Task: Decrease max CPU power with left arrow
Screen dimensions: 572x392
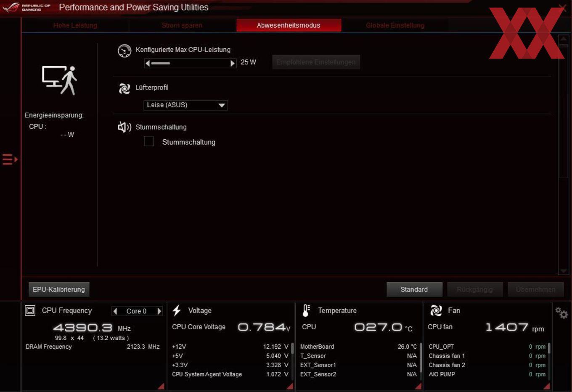Action: coord(147,63)
